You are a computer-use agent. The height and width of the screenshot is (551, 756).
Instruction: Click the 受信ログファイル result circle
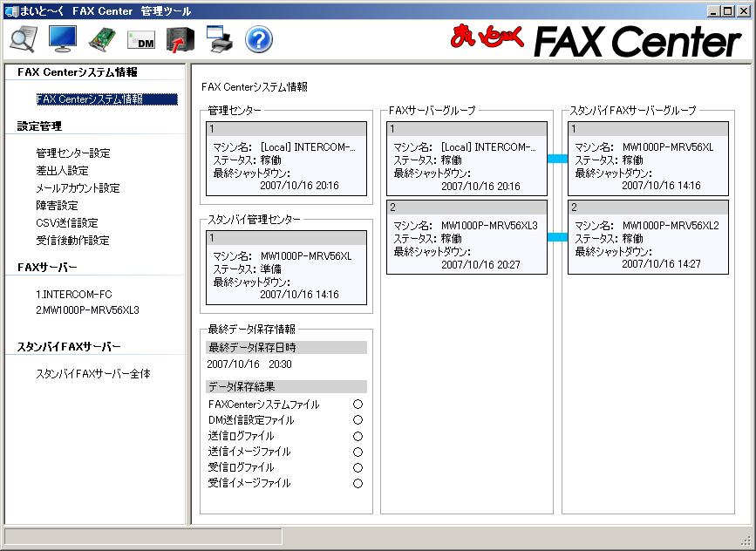point(358,467)
